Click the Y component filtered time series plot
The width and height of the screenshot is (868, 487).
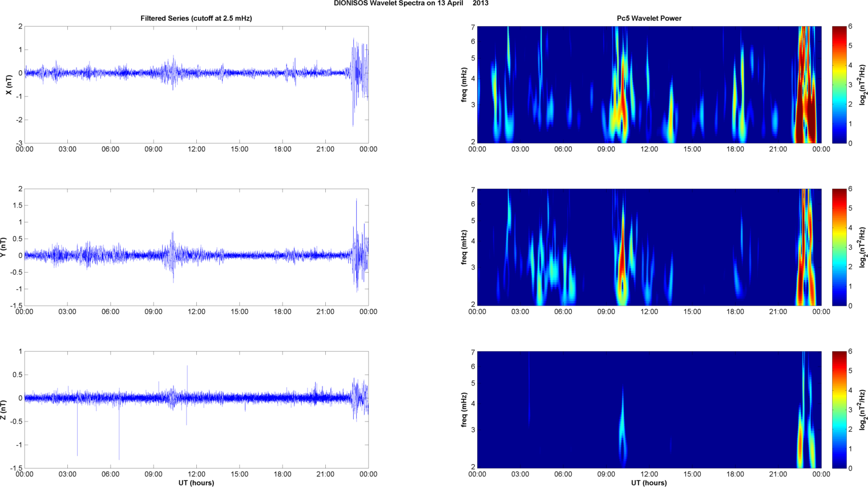196,247
